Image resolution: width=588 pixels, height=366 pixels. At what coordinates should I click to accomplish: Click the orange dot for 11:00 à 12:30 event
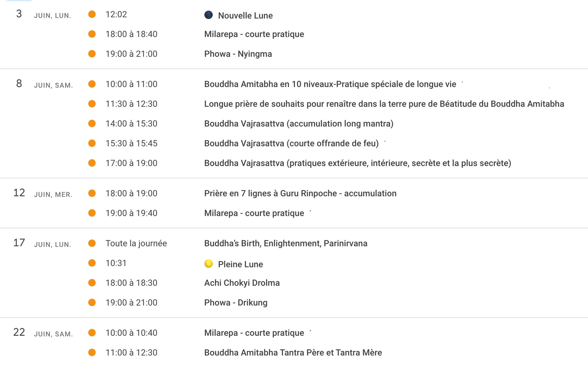92,352
